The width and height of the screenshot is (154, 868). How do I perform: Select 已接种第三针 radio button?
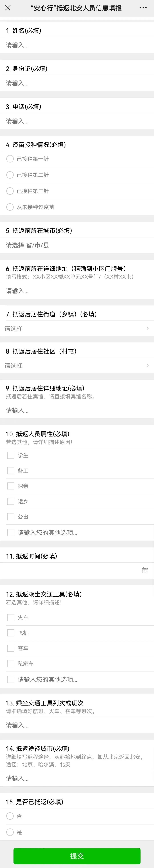click(x=10, y=191)
